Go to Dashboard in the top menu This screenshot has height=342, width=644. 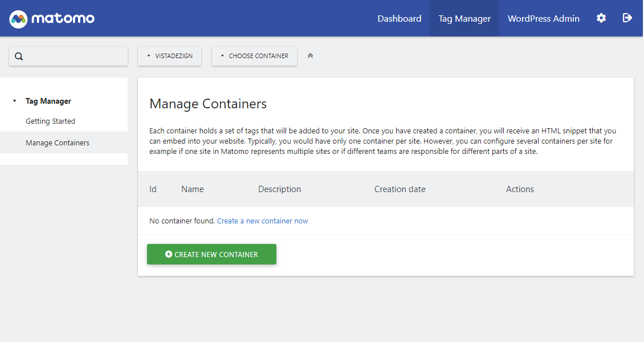pyautogui.click(x=399, y=18)
